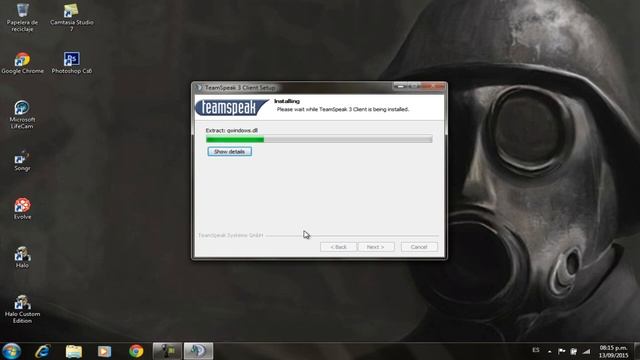Open File Explorer from the taskbar
This screenshot has width=640, height=360.
(74, 351)
